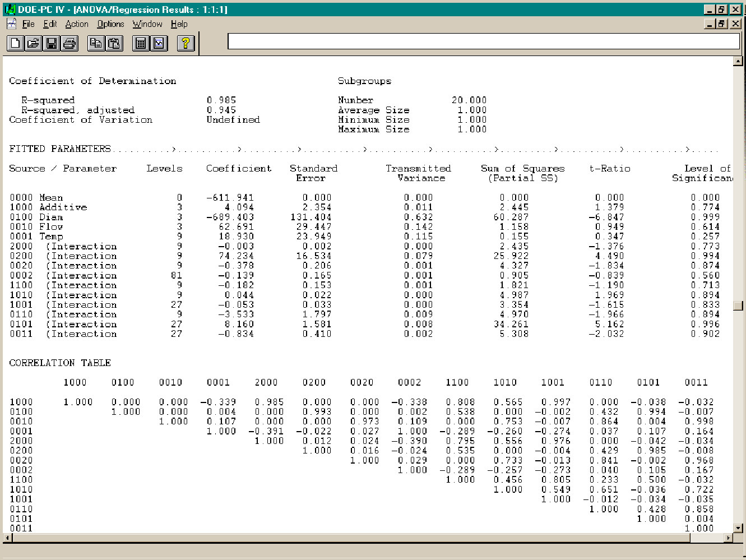Click the '0000 Mean' parameter row label
The image size is (746, 560).
click(x=36, y=197)
